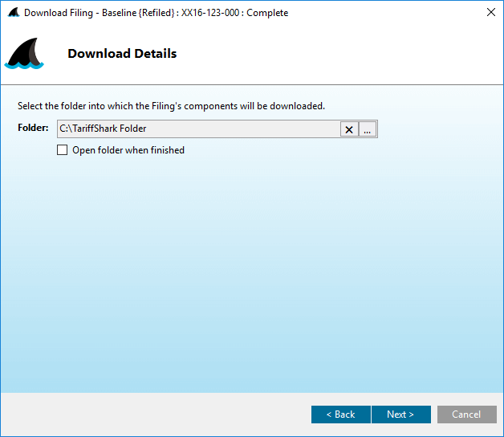Click the TariffShark icon in title bar
The image size is (504, 437).
tap(13, 13)
